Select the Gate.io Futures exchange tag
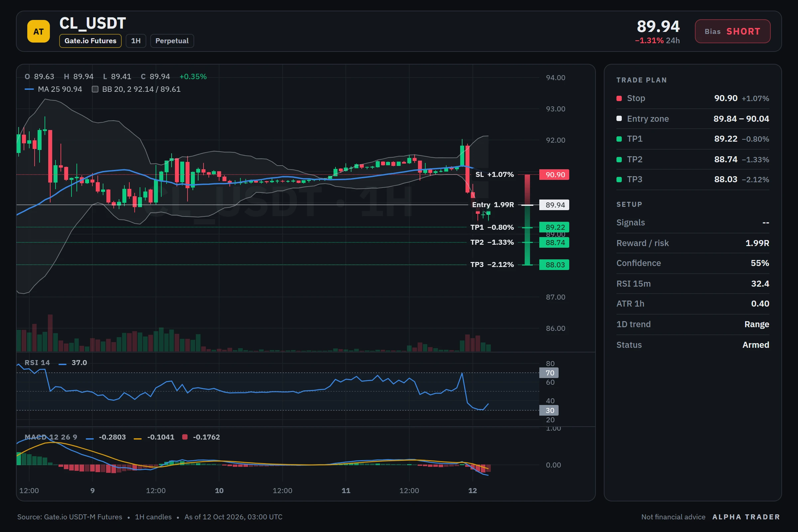 coord(90,41)
